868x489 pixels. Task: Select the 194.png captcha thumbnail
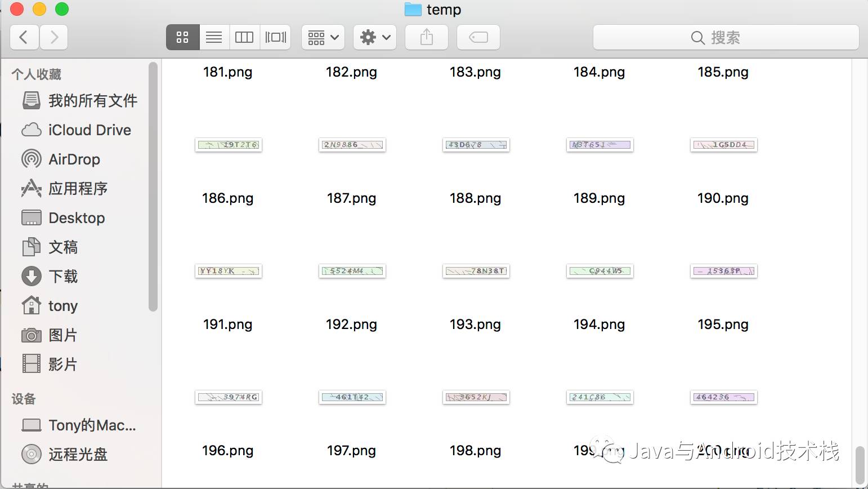coord(600,272)
